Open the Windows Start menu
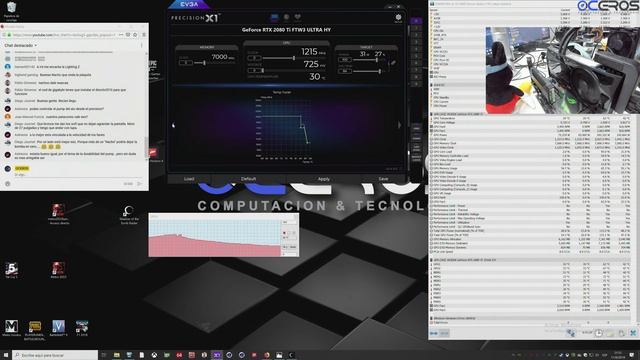Image resolution: width=640 pixels, height=360 pixels. point(6,355)
